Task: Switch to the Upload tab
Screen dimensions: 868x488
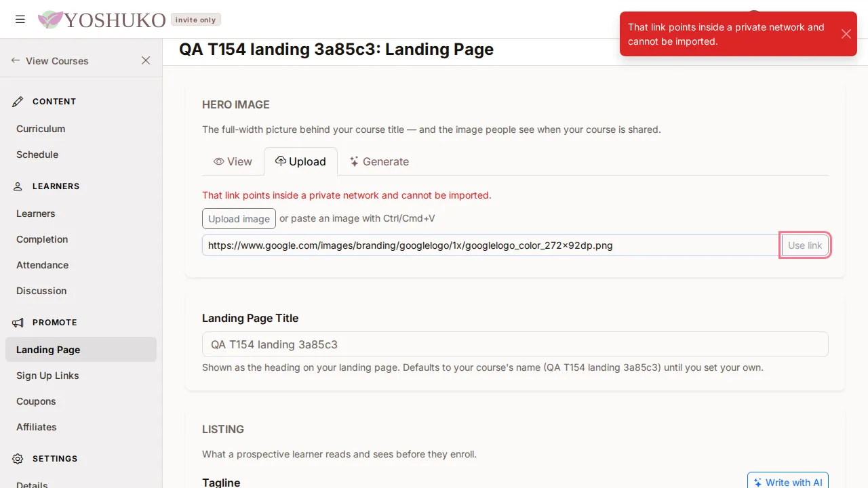Action: tap(300, 161)
